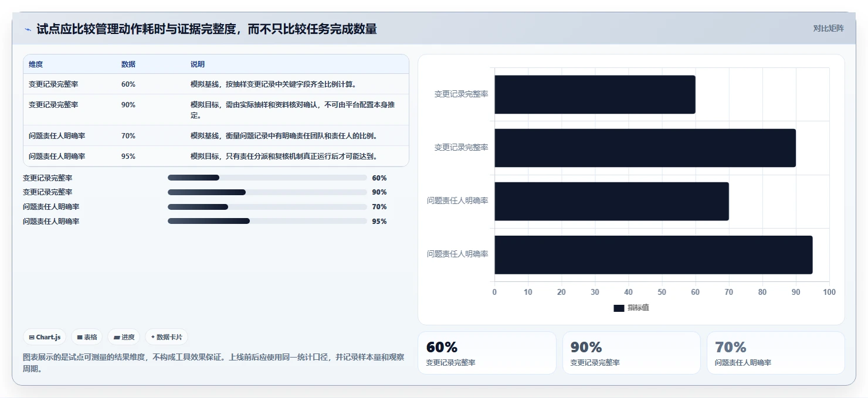
Task: Click the chart bar ending at 70
Action: coord(612,201)
